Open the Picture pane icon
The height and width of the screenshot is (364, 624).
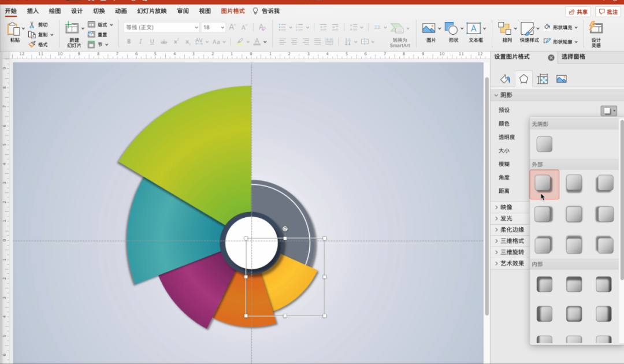pyautogui.click(x=562, y=79)
